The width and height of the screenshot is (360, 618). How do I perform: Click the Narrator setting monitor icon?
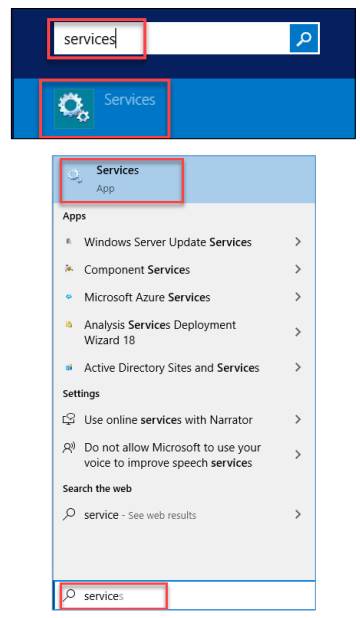[69, 419]
